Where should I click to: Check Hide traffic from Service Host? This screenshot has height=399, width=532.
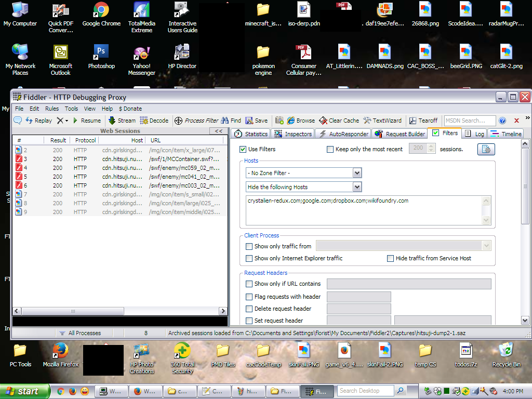point(390,258)
